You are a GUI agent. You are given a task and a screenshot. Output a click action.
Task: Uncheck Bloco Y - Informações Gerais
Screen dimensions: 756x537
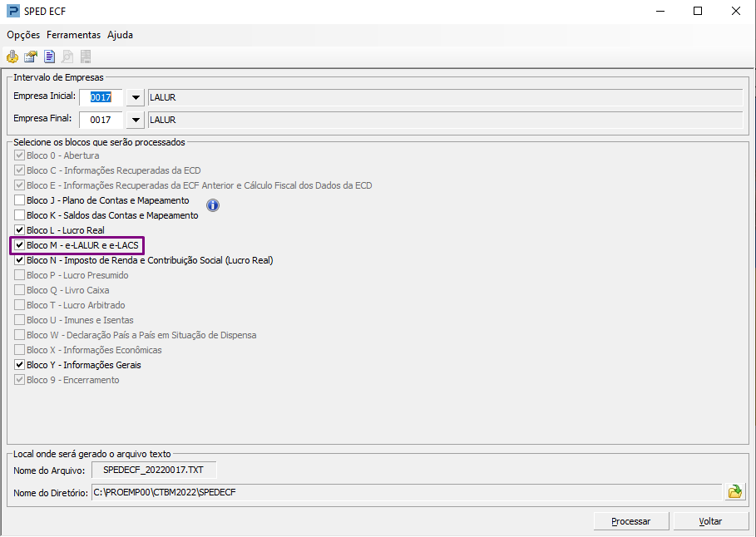click(x=19, y=364)
